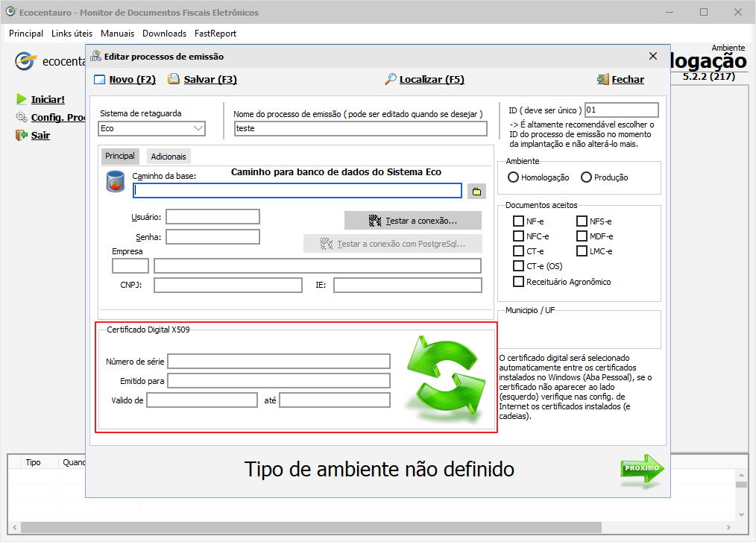This screenshot has width=756, height=542.
Task: Open the Links úteis menu
Action: [72, 34]
